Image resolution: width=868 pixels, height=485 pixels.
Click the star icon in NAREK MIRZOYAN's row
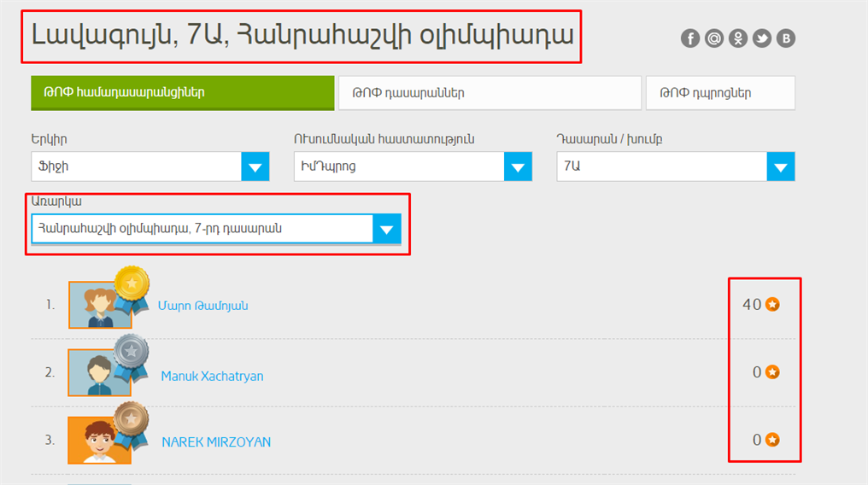(772, 440)
